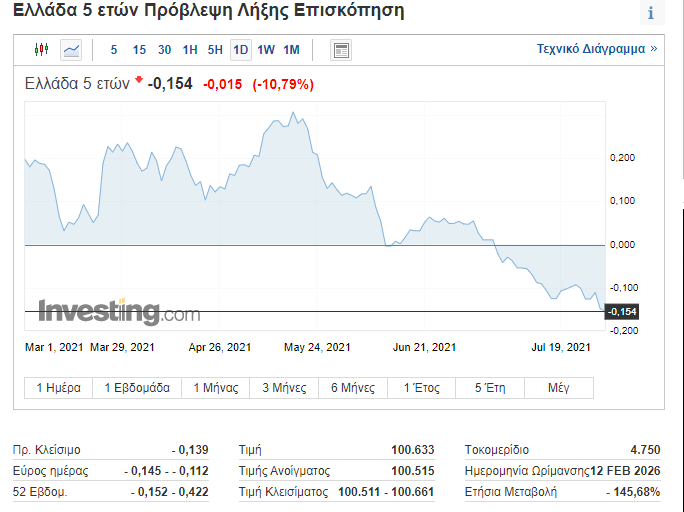Show the 1 Ημέρα time range
This screenshot has width=684, height=512.
58,388
